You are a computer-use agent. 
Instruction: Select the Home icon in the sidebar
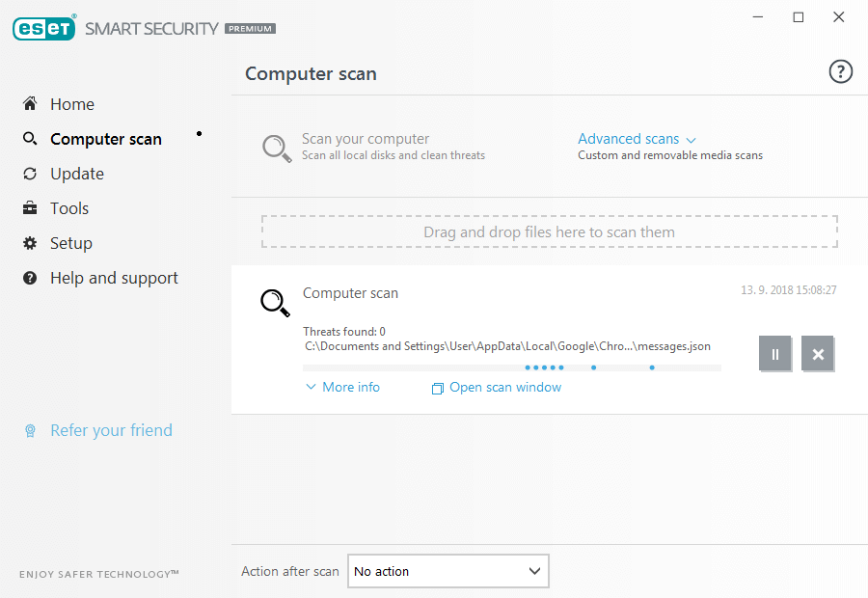coord(30,103)
